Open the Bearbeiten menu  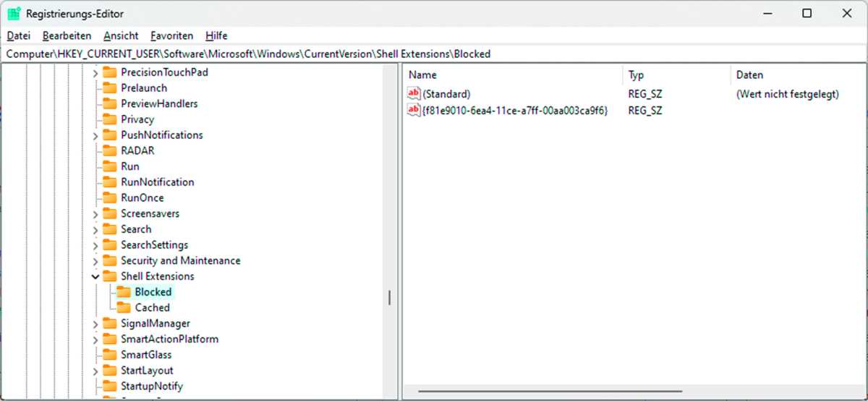pyautogui.click(x=67, y=35)
